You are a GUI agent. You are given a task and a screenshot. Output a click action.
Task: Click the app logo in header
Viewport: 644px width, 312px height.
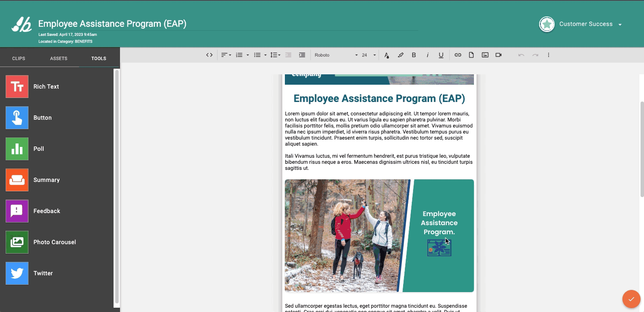pyautogui.click(x=22, y=25)
